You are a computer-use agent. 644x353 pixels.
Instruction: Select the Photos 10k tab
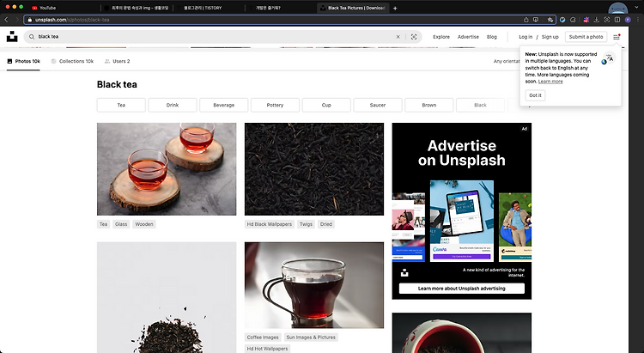pos(23,61)
